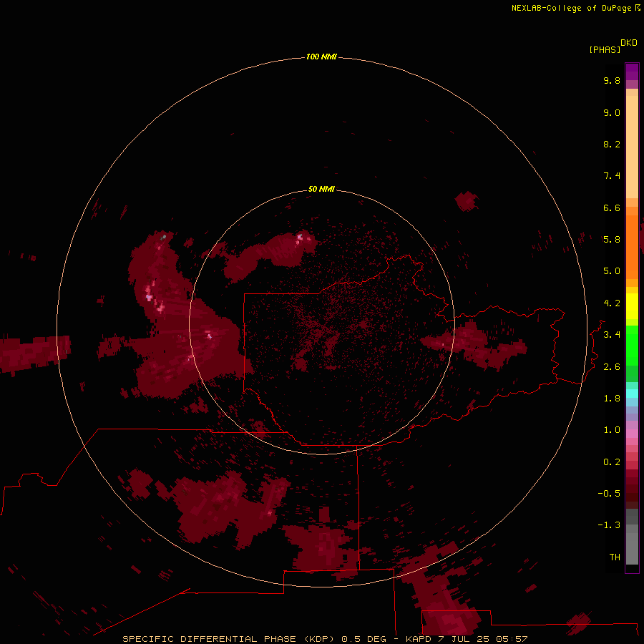Click the -1.3 legend value
Image resolution: width=644 pixels, height=644 pixels.
(x=609, y=525)
